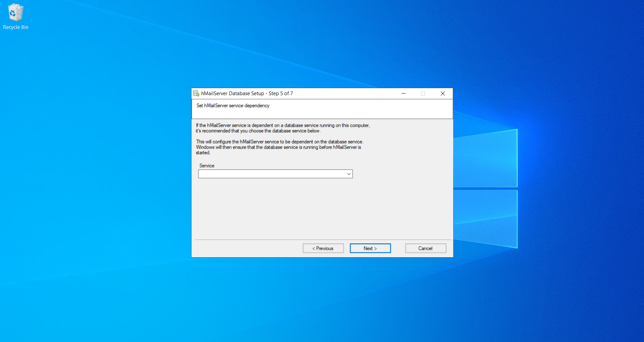Proceed with the Next button
The width and height of the screenshot is (644, 342).
click(x=370, y=248)
